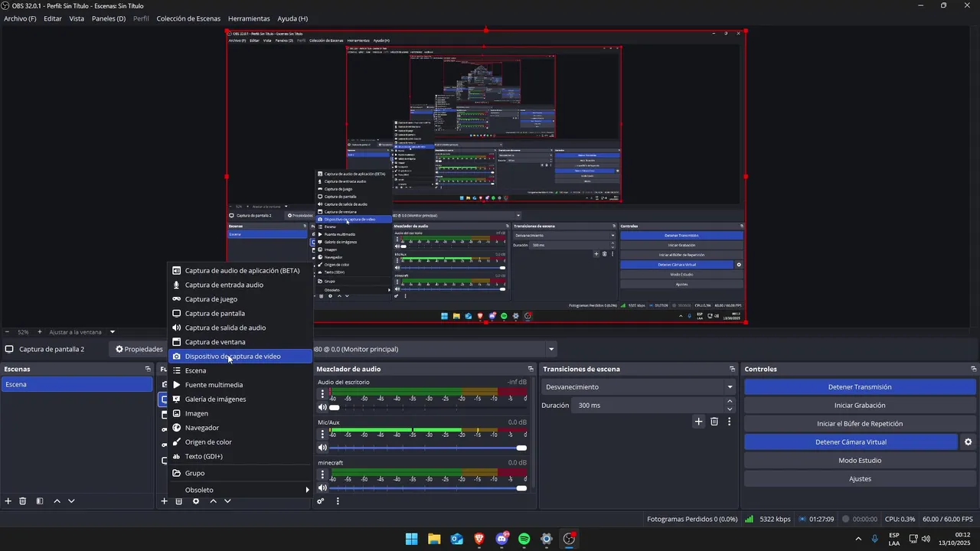The height and width of the screenshot is (551, 980).
Task: Open File Explorer from the taskbar
Action: pos(434,539)
